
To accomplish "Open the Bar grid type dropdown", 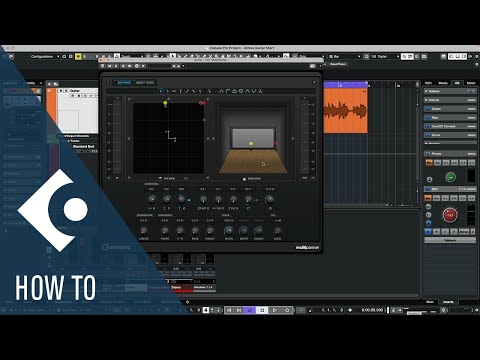I will pos(345,57).
